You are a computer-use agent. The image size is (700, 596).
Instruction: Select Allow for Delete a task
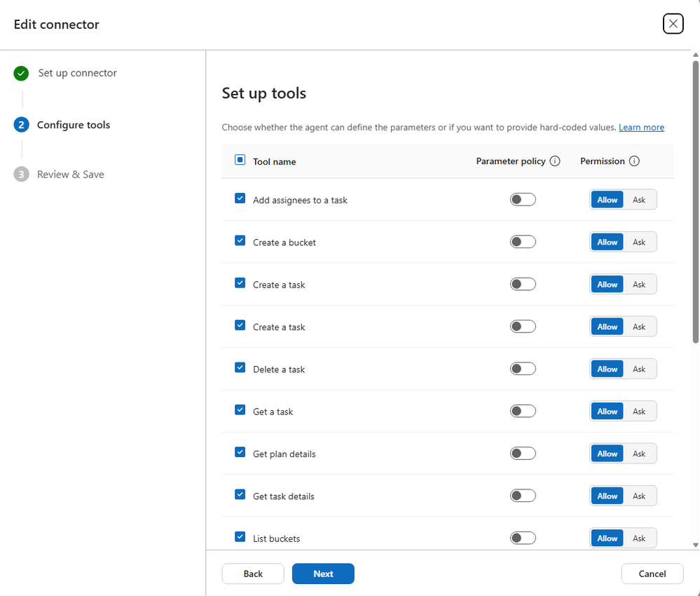pyautogui.click(x=607, y=369)
